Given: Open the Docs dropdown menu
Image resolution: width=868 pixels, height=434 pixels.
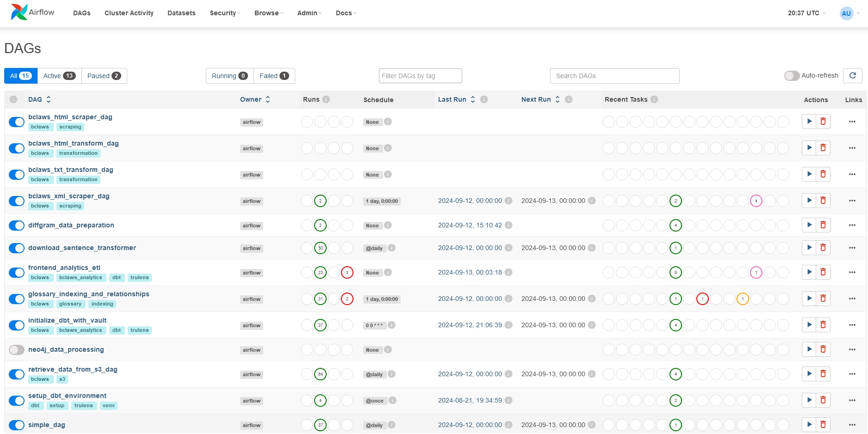Looking at the screenshot, I should pyautogui.click(x=346, y=13).
